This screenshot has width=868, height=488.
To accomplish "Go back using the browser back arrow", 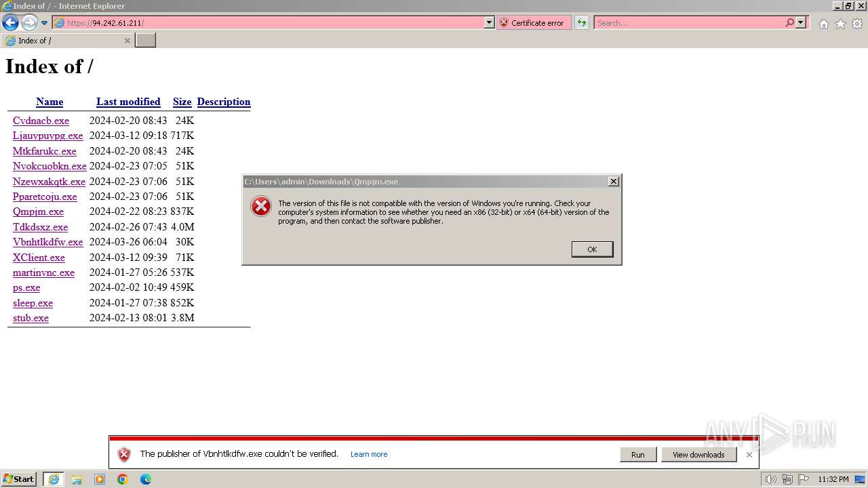I will click(x=10, y=22).
